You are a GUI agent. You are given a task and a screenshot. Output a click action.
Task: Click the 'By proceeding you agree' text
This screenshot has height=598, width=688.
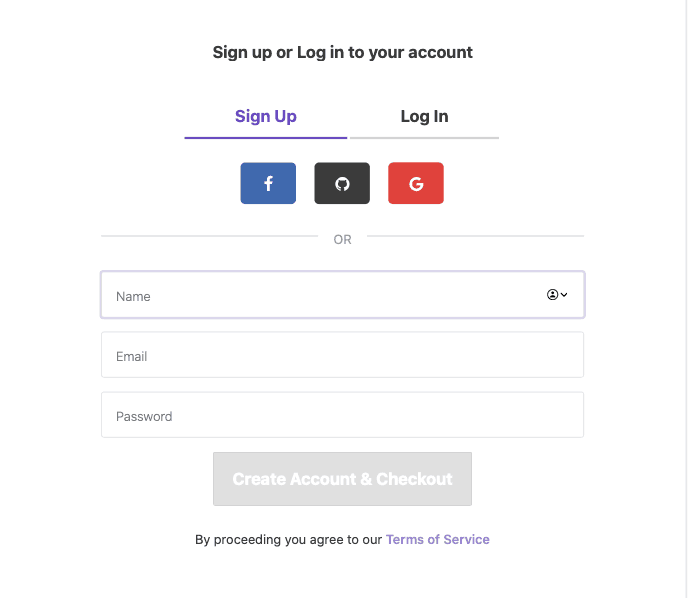click(x=288, y=539)
